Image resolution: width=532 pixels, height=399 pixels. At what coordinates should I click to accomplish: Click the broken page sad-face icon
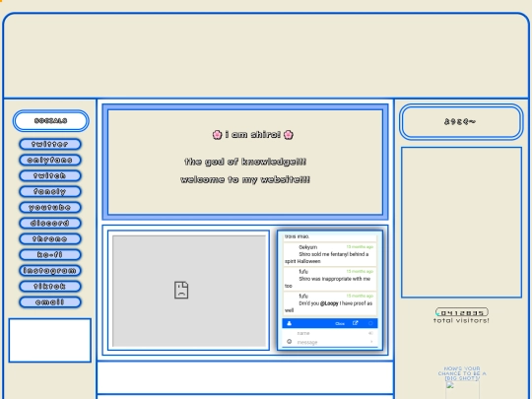181,290
